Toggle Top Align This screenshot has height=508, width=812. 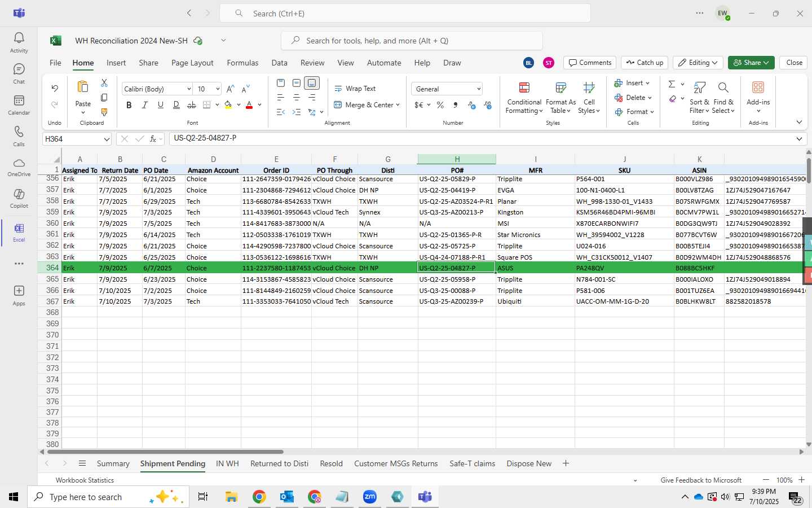[x=281, y=83]
